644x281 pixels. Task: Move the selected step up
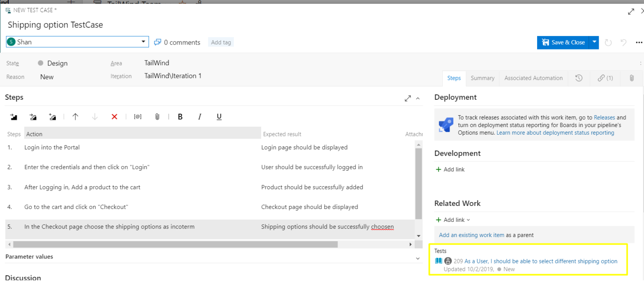75,117
